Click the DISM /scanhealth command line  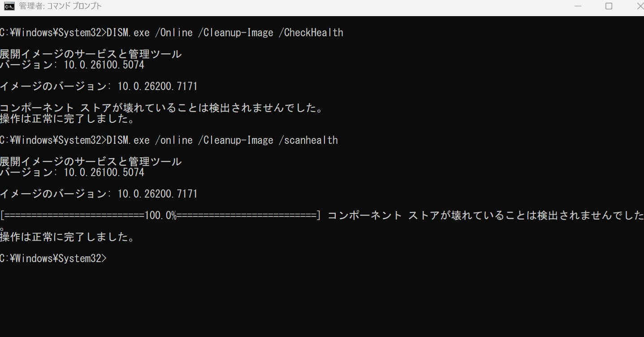point(169,140)
